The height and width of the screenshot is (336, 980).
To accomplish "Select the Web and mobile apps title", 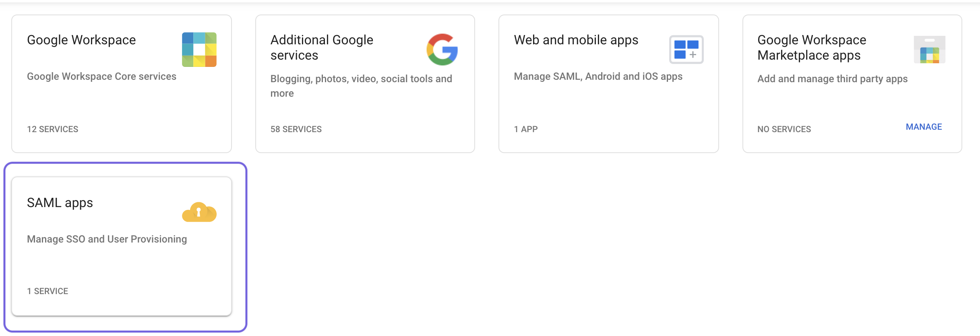I will point(576,40).
